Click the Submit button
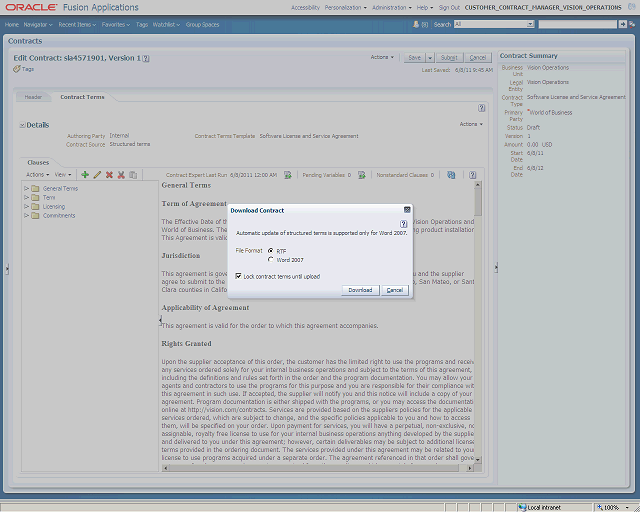640x512 pixels. coord(449,58)
